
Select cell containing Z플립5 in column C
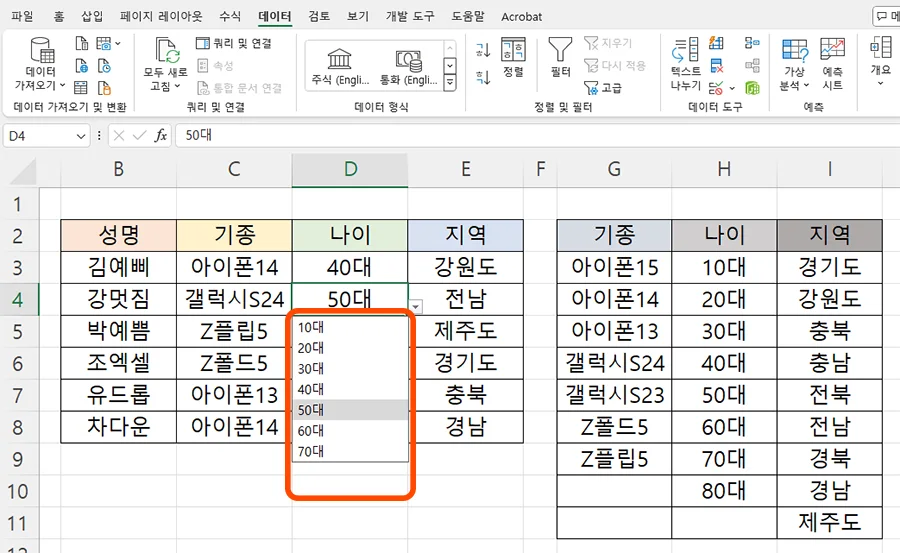tap(234, 331)
